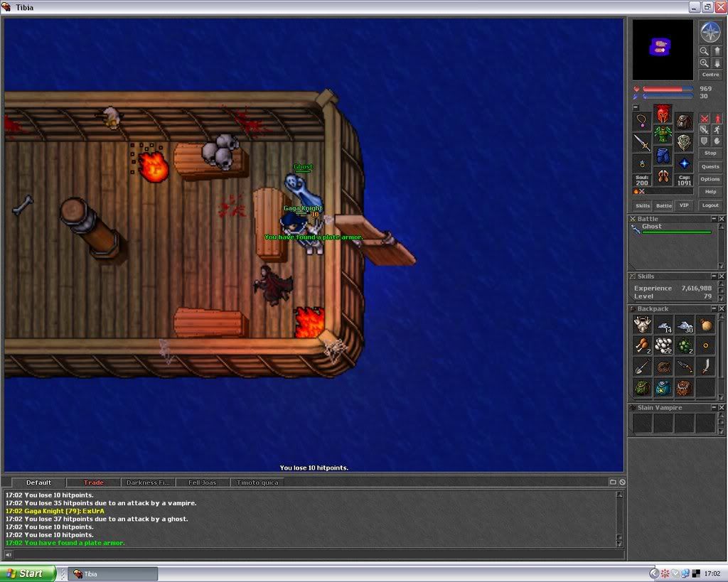
Task: Select the small gold ring in the backpack
Action: (705, 345)
